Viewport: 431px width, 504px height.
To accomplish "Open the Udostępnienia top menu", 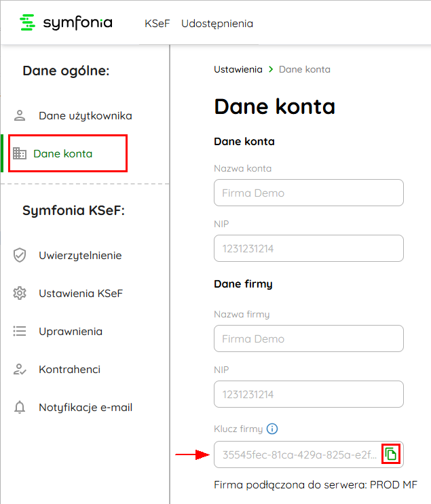I will [217, 24].
